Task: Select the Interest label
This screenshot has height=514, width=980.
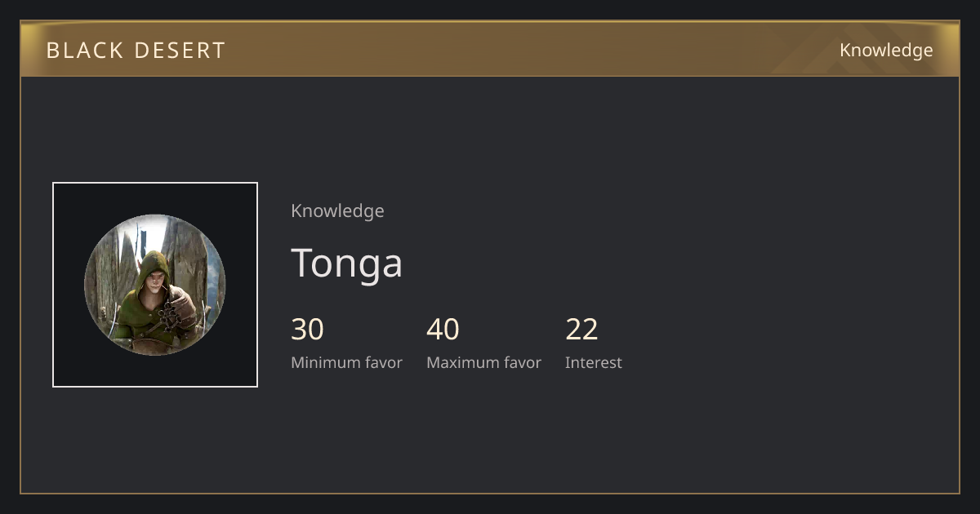Action: tap(594, 362)
